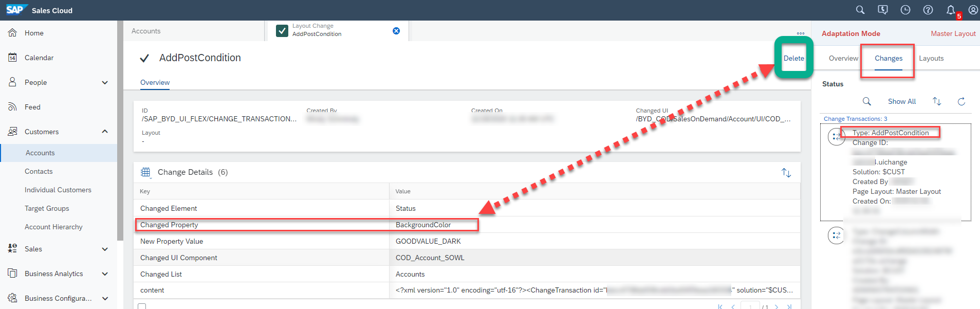Image resolution: width=980 pixels, height=309 pixels.
Task: Open Contacts under Customers
Action: click(39, 171)
